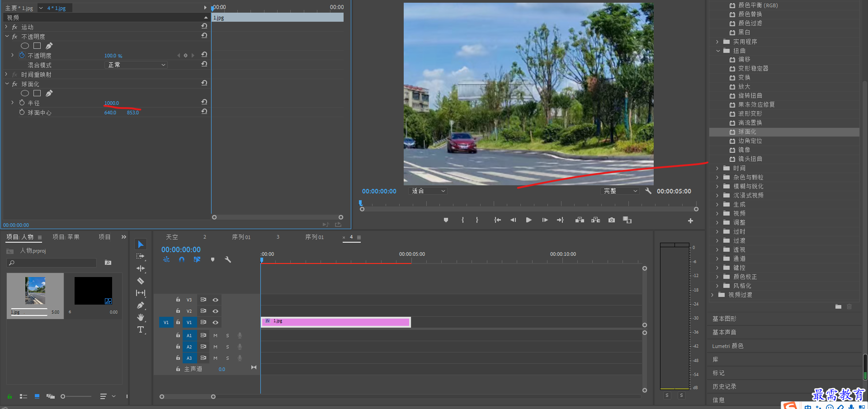Viewport: 868px width, 409px height.
Task: Click the 不透明度 value 100.0 %
Action: pyautogui.click(x=113, y=56)
